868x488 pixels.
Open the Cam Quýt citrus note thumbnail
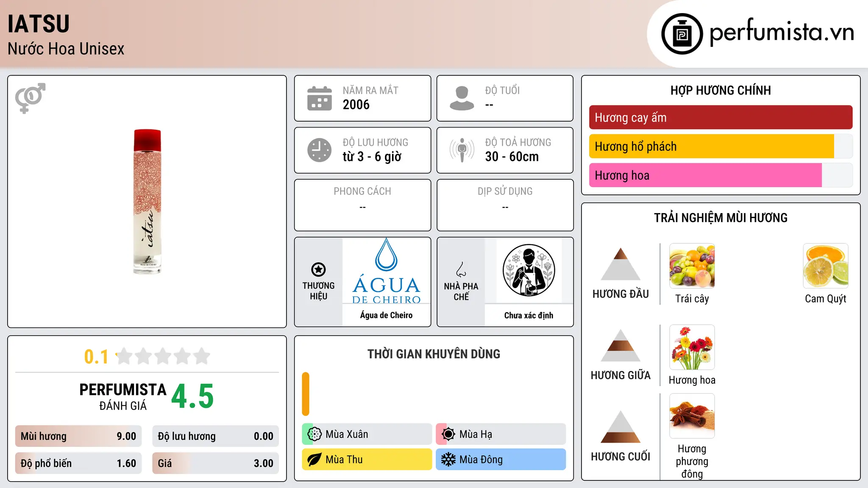pyautogui.click(x=826, y=266)
